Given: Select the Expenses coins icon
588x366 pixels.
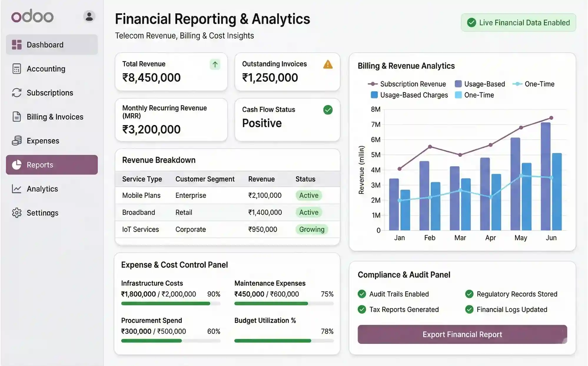Looking at the screenshot, I should click(x=17, y=141).
